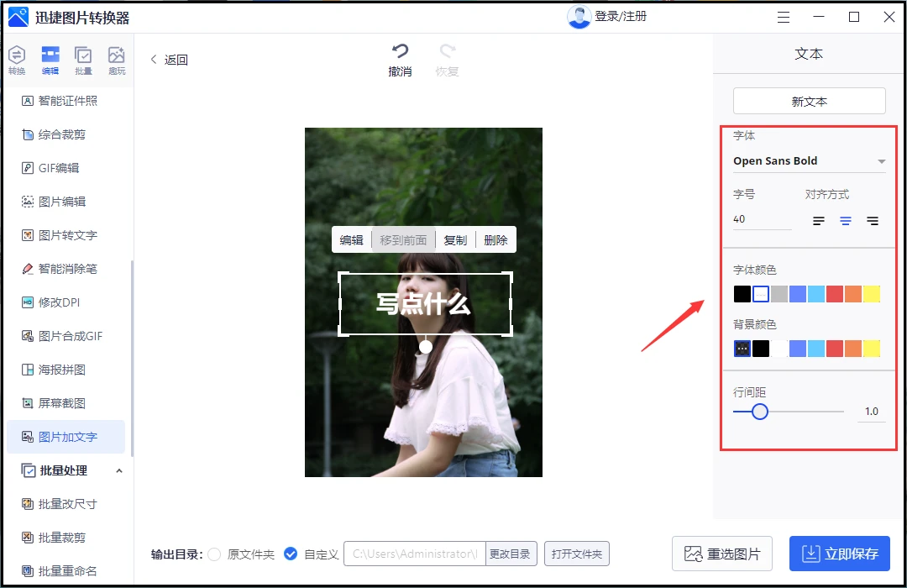This screenshot has width=907, height=588.
Task: Select the 编辑 edit mode icon
Action: (50, 60)
